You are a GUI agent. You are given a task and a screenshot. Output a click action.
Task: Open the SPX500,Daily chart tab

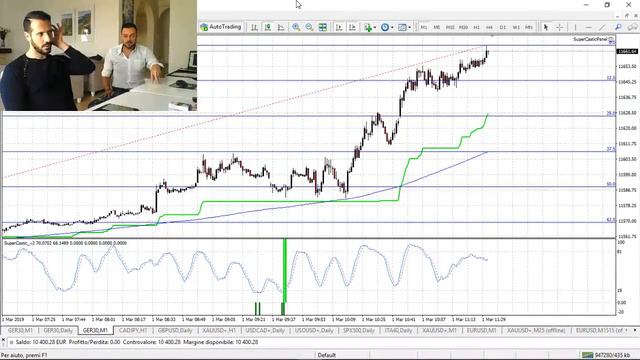[x=359, y=330]
